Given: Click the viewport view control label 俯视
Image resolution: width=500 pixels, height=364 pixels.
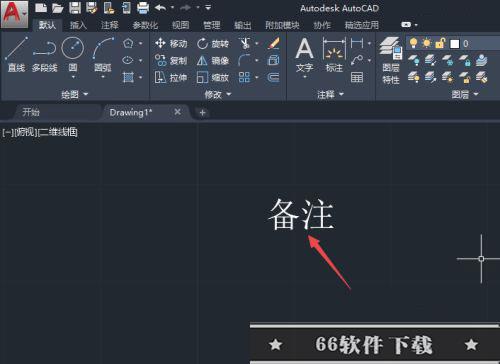Looking at the screenshot, I should (25, 132).
